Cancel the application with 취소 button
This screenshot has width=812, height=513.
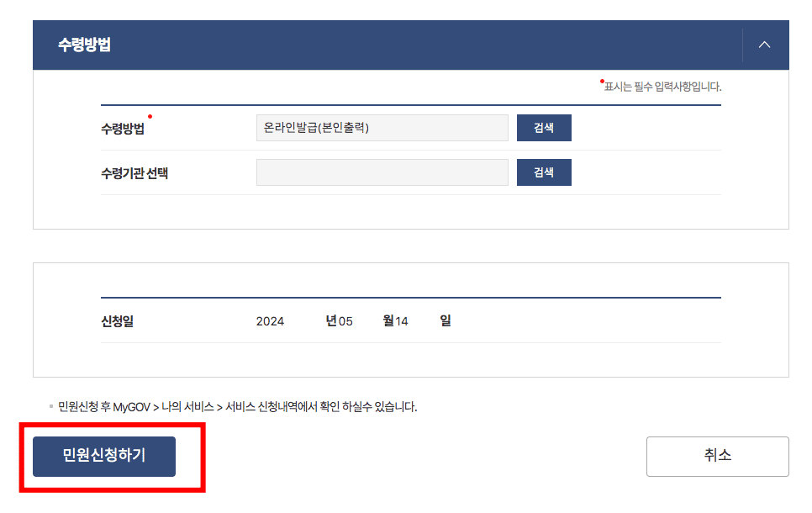(717, 456)
